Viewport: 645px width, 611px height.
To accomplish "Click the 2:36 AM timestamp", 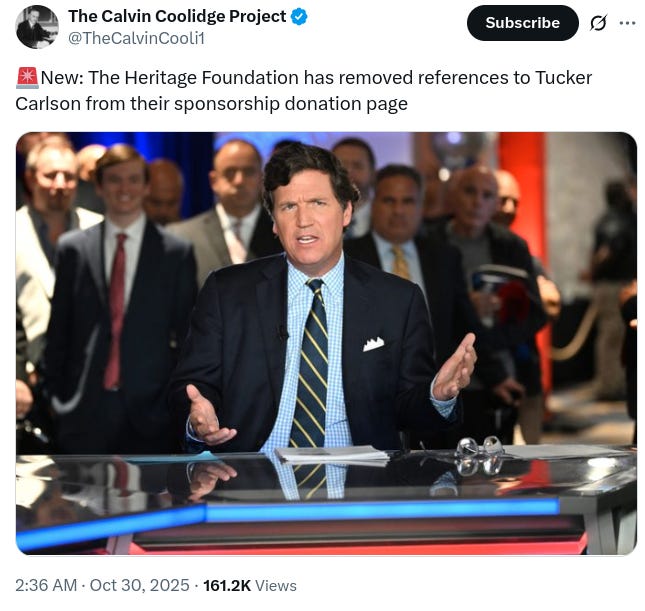I will coord(46,585).
